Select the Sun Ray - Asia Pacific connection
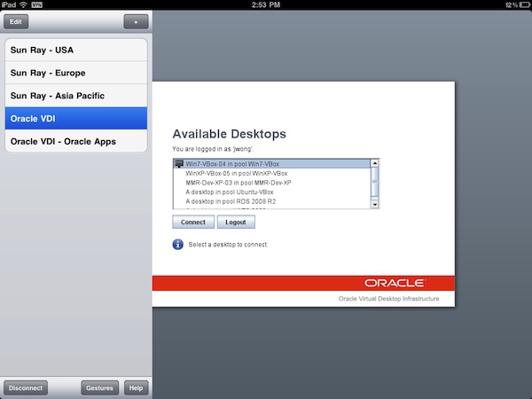532x399 pixels. [x=76, y=96]
